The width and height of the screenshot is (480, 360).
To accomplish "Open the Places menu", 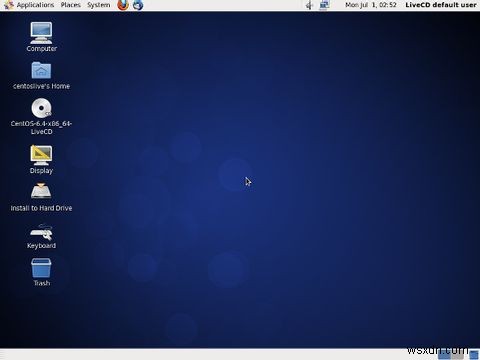I will coord(71,5).
